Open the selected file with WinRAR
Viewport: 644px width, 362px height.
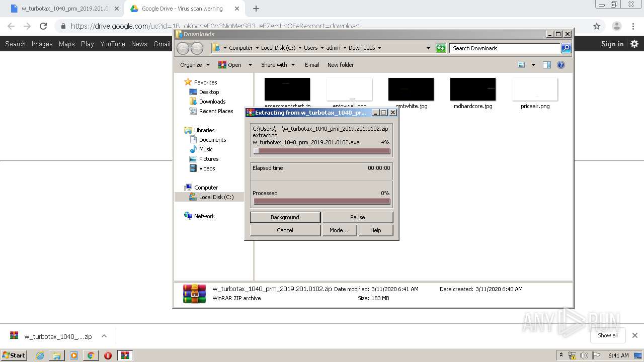[230, 65]
